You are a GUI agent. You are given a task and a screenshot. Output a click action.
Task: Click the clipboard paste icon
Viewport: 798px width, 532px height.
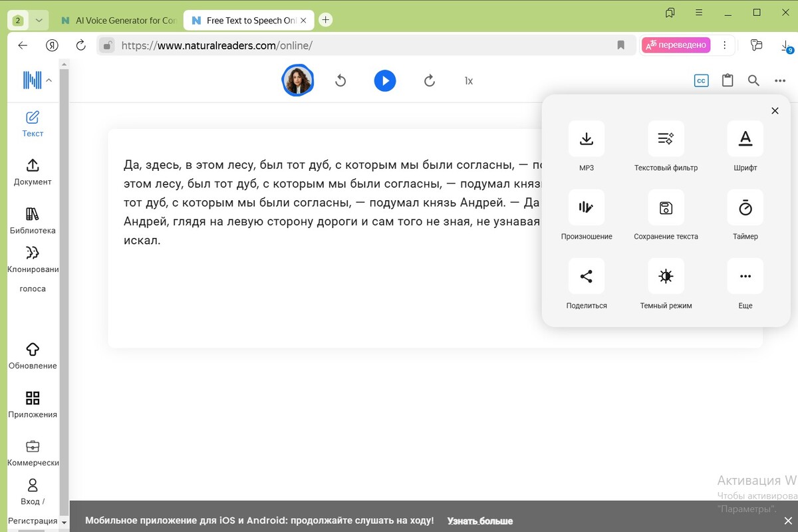pos(728,81)
